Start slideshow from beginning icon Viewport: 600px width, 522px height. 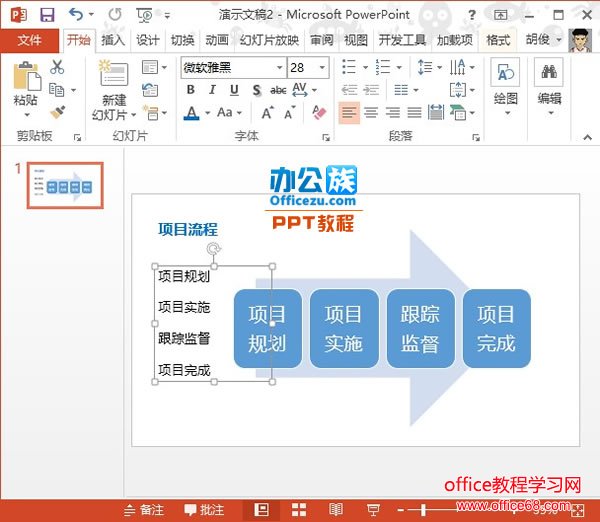[x=144, y=15]
